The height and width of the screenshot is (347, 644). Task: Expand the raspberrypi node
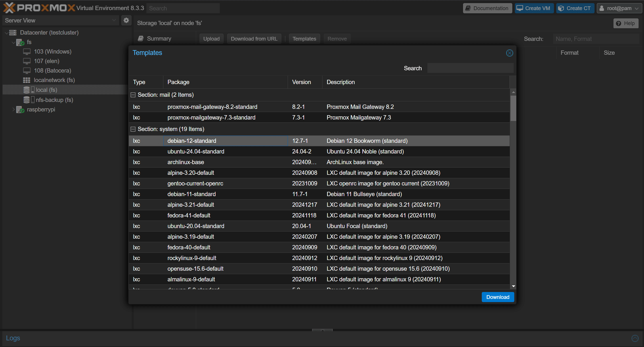coord(13,109)
